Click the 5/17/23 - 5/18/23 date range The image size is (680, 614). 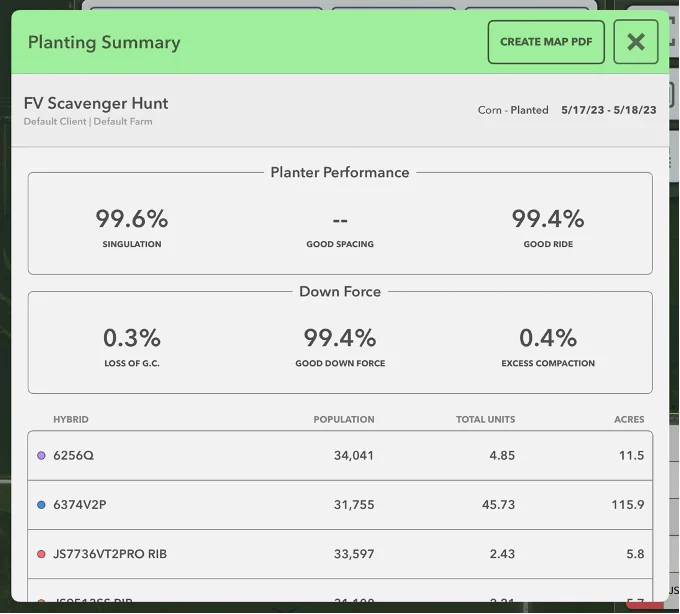608,110
